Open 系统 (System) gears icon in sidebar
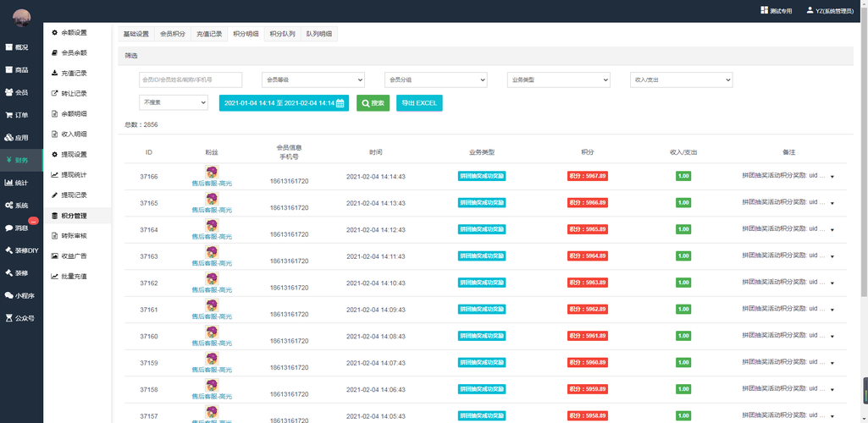 coord(9,206)
